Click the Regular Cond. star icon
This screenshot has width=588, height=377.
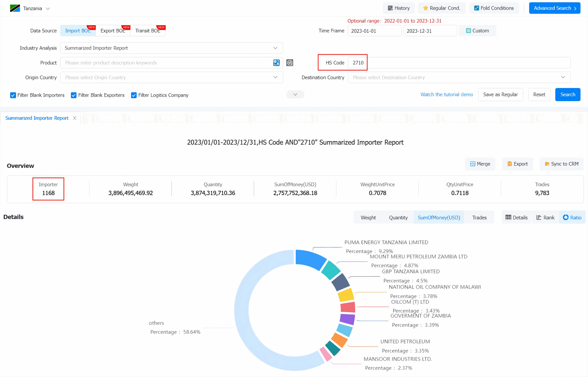tap(426, 8)
